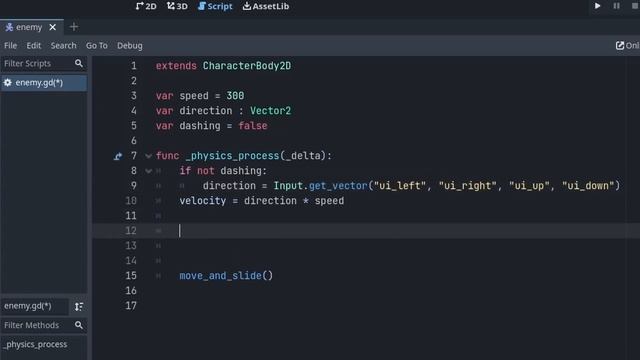Close the enemy scene tab
The width and height of the screenshot is (640, 360).
[x=53, y=27]
